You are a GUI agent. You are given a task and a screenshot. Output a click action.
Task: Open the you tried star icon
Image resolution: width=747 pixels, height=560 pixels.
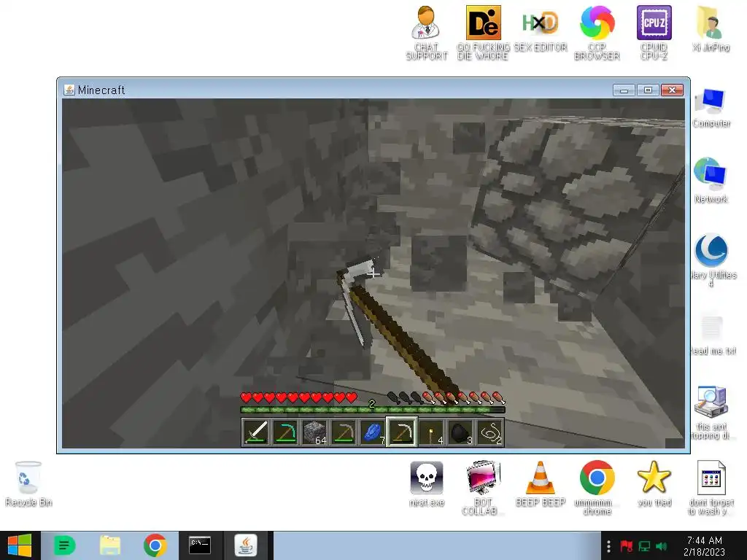click(x=654, y=483)
